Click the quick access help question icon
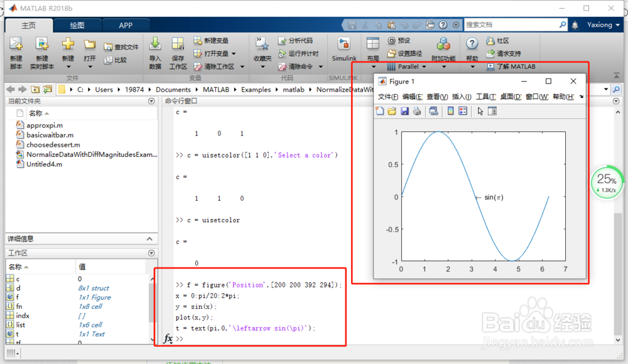 [443, 25]
